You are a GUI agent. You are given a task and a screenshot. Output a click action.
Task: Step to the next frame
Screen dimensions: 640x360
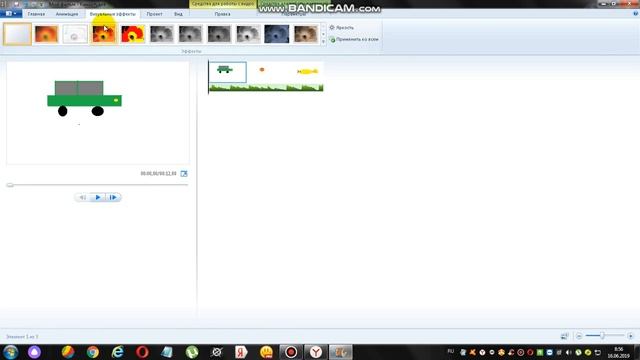[x=113, y=198]
